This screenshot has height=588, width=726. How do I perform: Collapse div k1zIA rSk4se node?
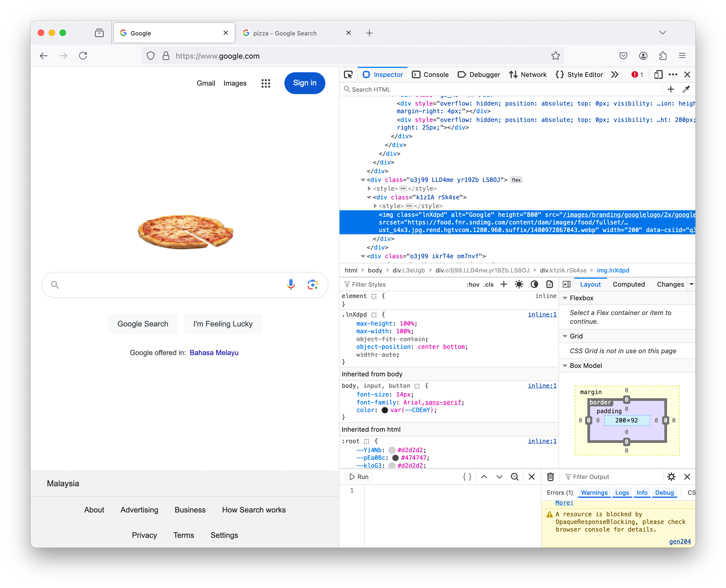pyautogui.click(x=369, y=197)
